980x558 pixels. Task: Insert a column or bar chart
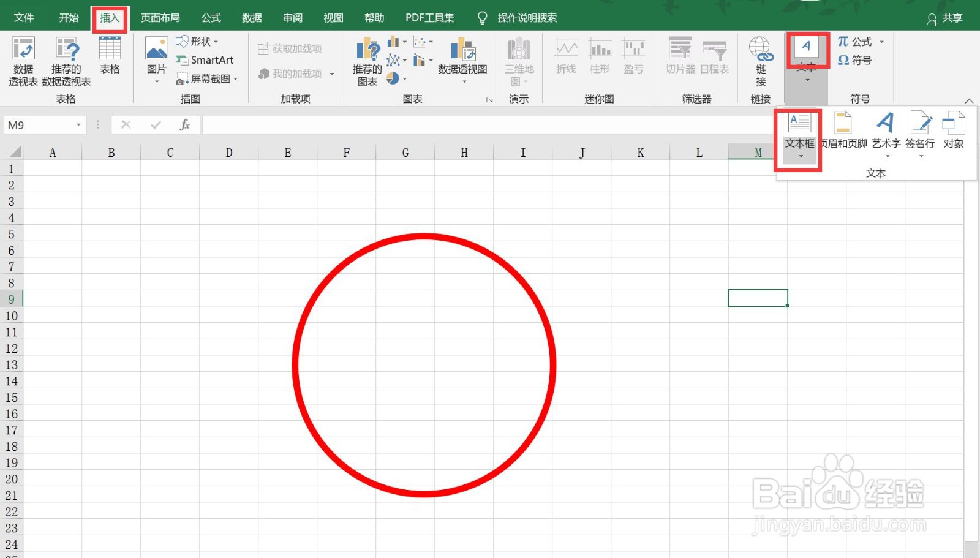pos(397,42)
